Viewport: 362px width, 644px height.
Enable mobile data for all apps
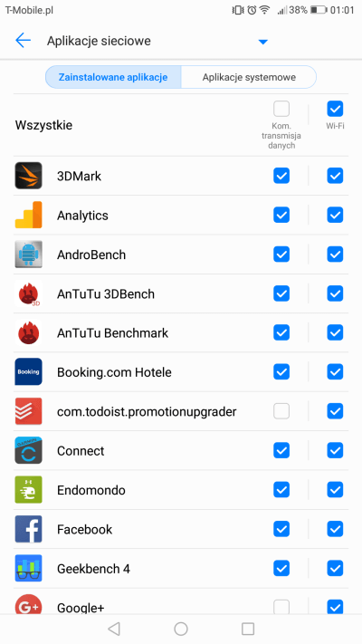coord(281,109)
